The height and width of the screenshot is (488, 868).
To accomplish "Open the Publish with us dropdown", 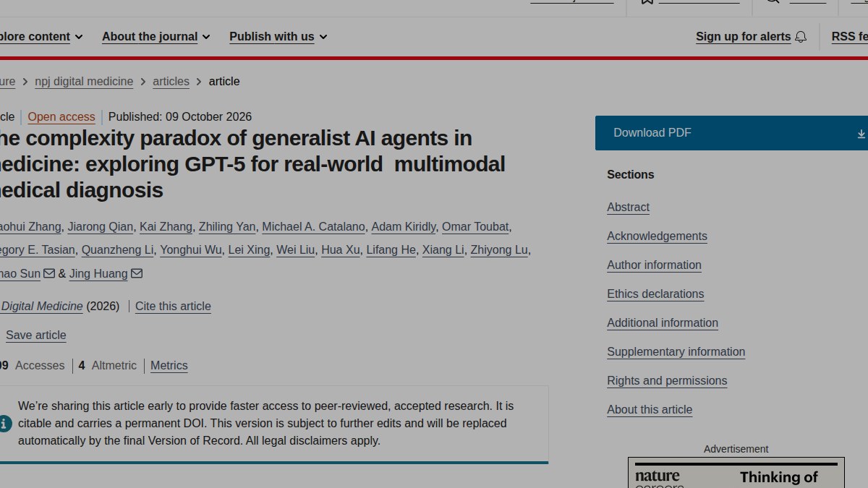I will [x=278, y=37].
